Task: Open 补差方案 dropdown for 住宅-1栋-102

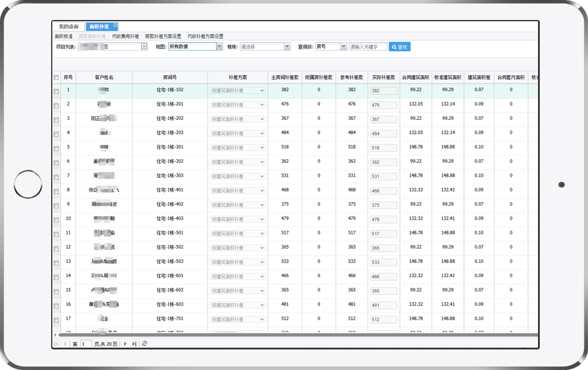Action: point(238,90)
